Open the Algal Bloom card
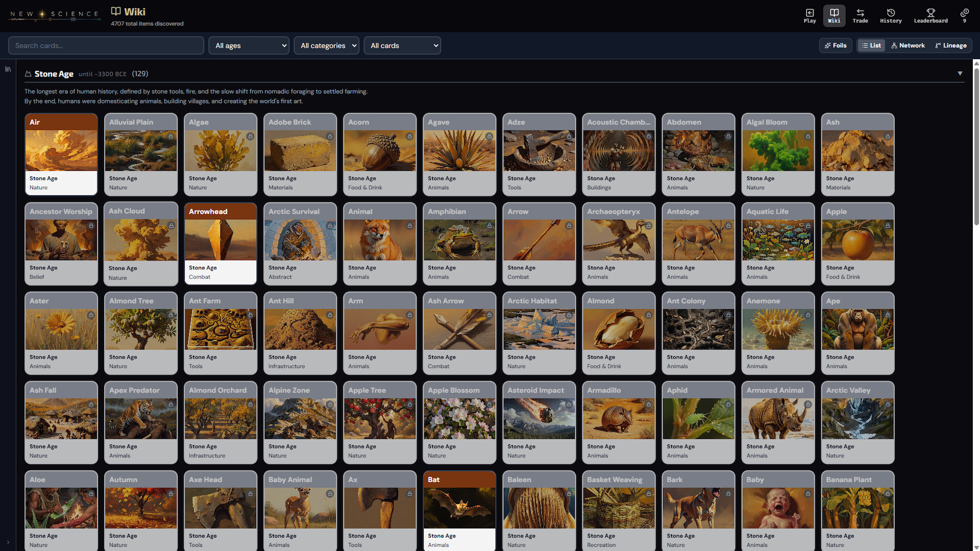Viewport: 980px width, 551px height. tap(778, 154)
